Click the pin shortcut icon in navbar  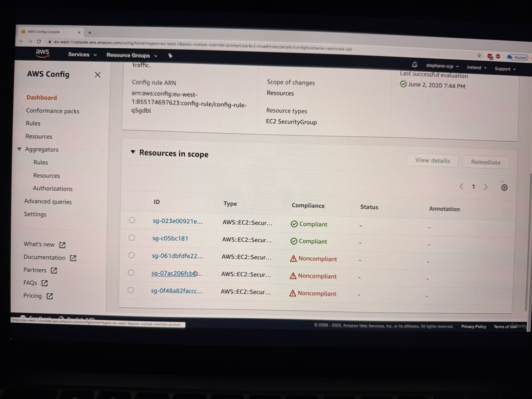point(170,56)
